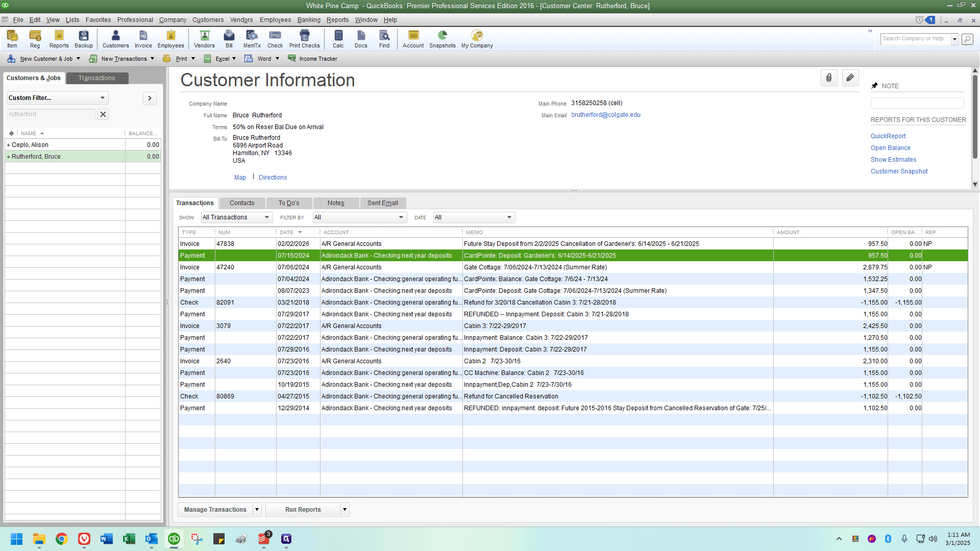Open the Custom Filter dropdown

(x=57, y=98)
